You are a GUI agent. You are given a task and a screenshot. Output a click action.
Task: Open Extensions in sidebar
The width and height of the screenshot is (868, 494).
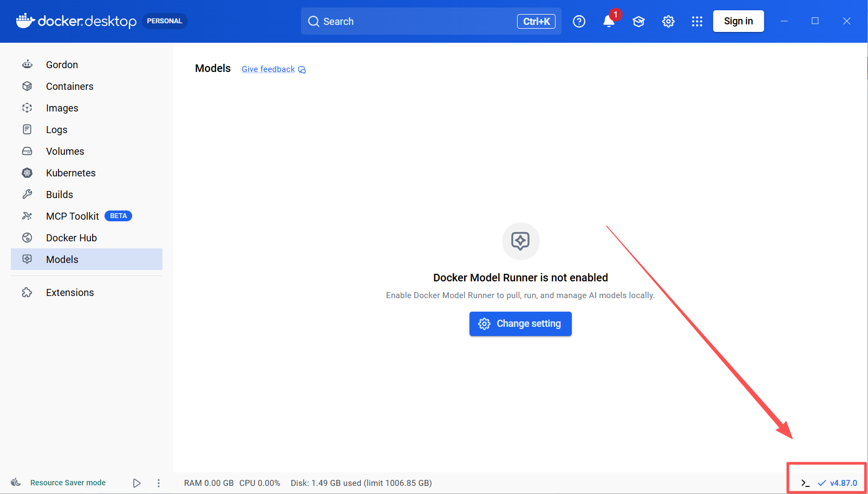click(x=87, y=292)
